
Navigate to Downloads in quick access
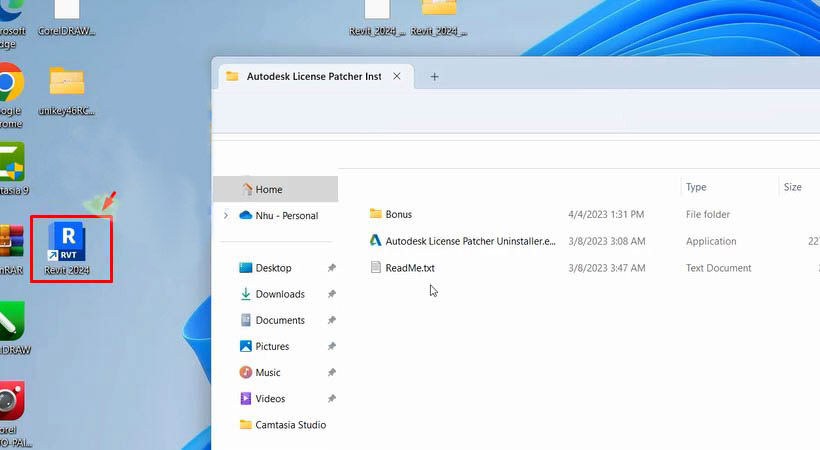[280, 294]
